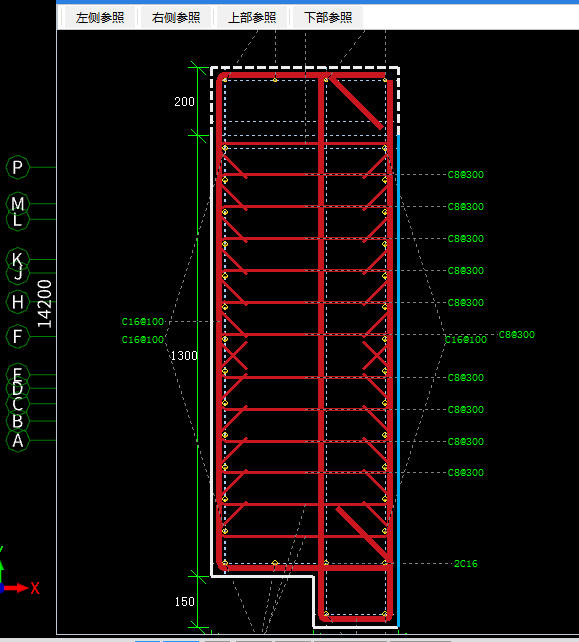Image resolution: width=579 pixels, height=642 pixels.
Task: Click the topmost C8@300 stirrup label
Action: pos(466,175)
